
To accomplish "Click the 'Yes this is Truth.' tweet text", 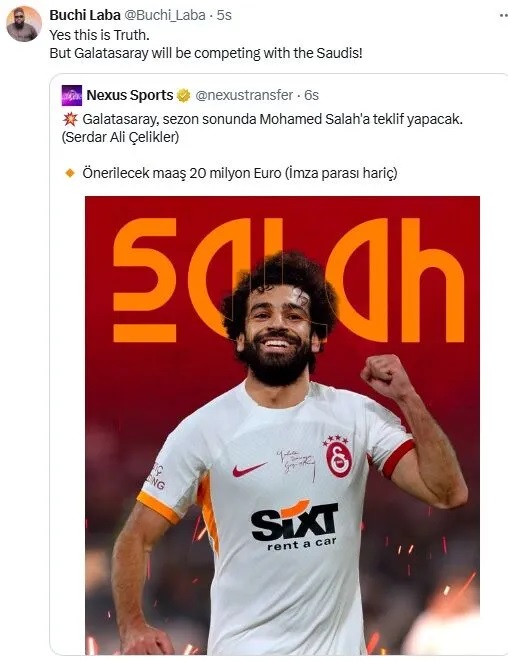I will (100, 35).
